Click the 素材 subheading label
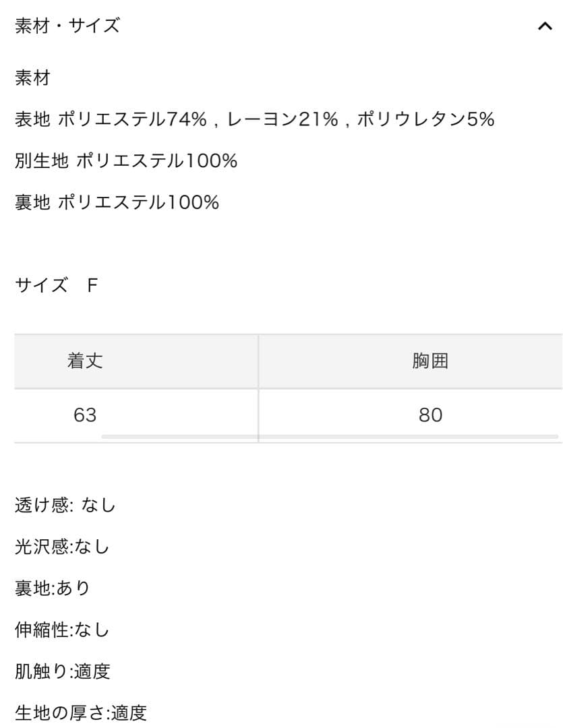Screen dimensions: 563x728 32,78
